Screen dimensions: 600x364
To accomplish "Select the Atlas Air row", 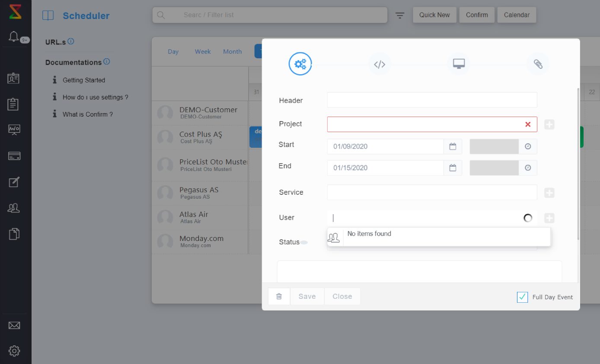I will pyautogui.click(x=201, y=217).
